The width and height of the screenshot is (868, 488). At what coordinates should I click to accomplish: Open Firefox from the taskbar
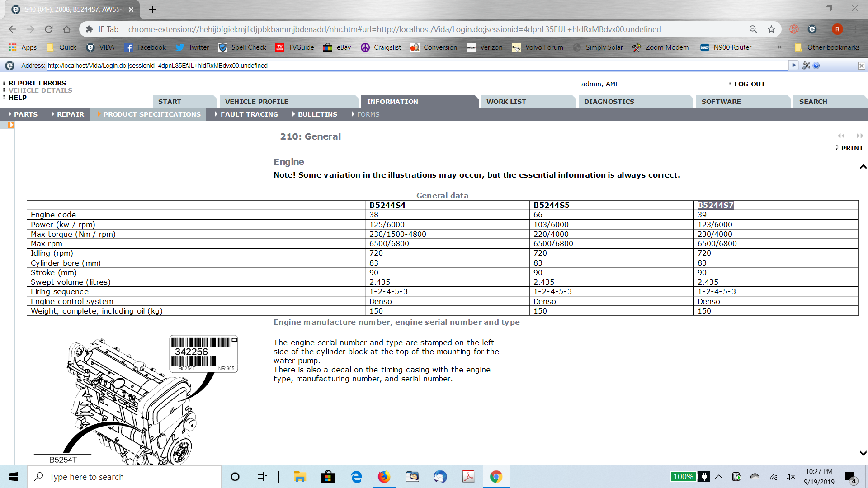[384, 477]
